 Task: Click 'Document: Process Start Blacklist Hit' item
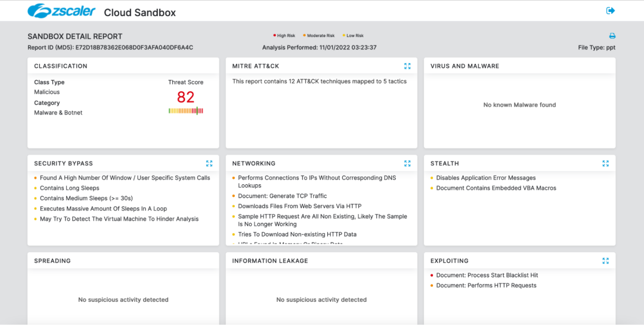(x=487, y=276)
